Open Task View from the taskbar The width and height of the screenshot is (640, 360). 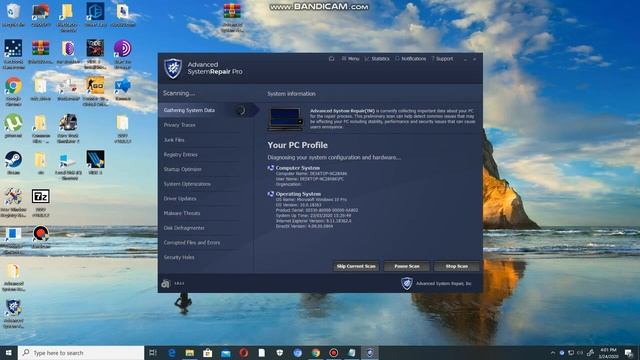[x=153, y=353]
